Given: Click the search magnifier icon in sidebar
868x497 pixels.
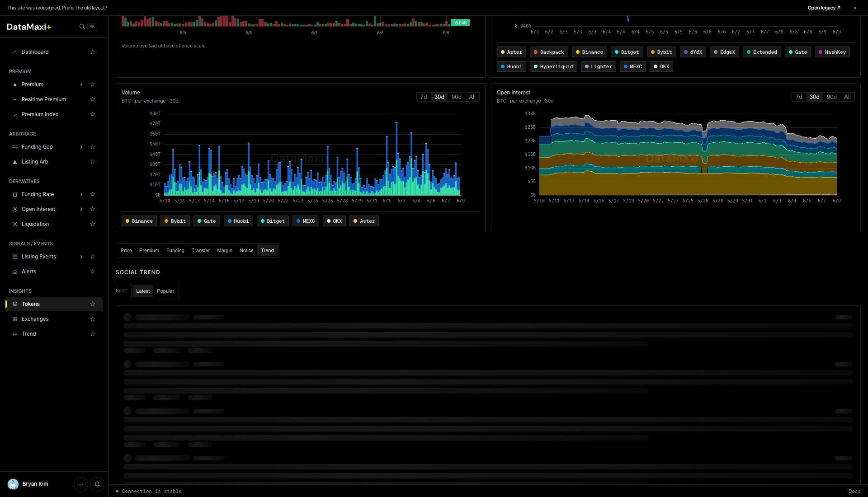Looking at the screenshot, I should pos(82,27).
